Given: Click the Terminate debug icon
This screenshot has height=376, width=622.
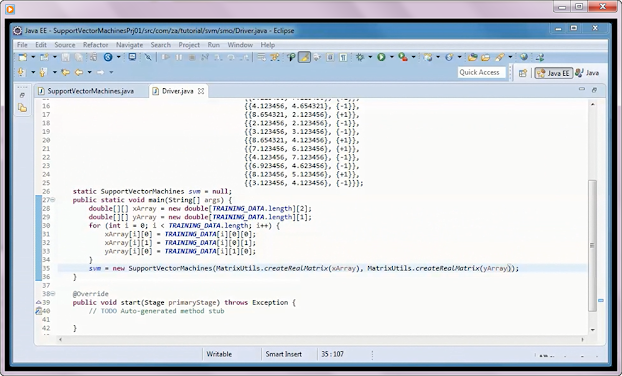Looking at the screenshot, I should click(192, 58).
